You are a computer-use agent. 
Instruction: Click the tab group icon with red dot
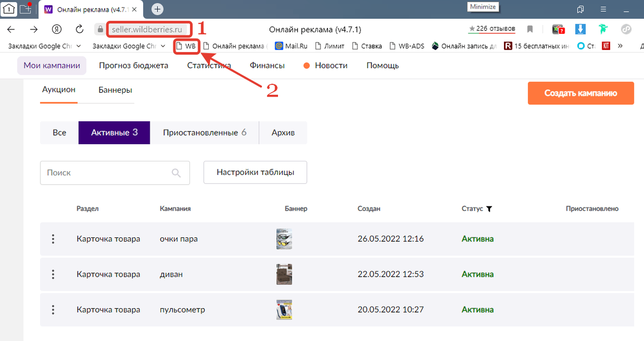tap(25, 9)
